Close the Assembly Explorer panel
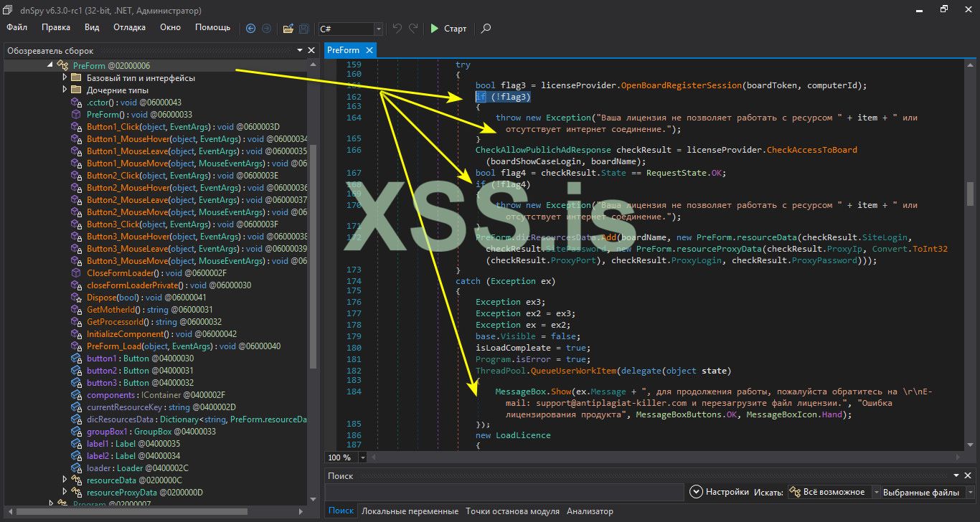The height and width of the screenshot is (522, 980). [311, 51]
